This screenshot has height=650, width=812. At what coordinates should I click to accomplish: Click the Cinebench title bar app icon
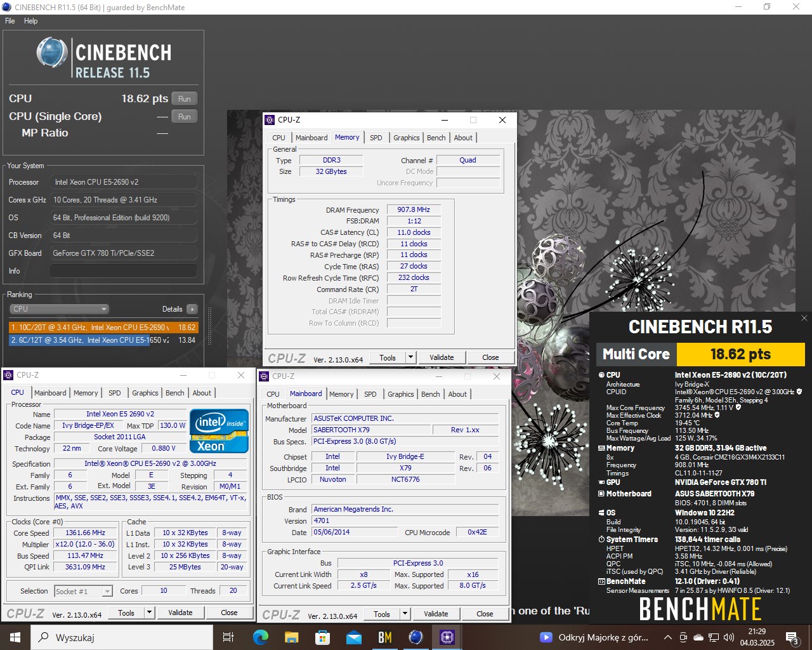pyautogui.click(x=7, y=7)
